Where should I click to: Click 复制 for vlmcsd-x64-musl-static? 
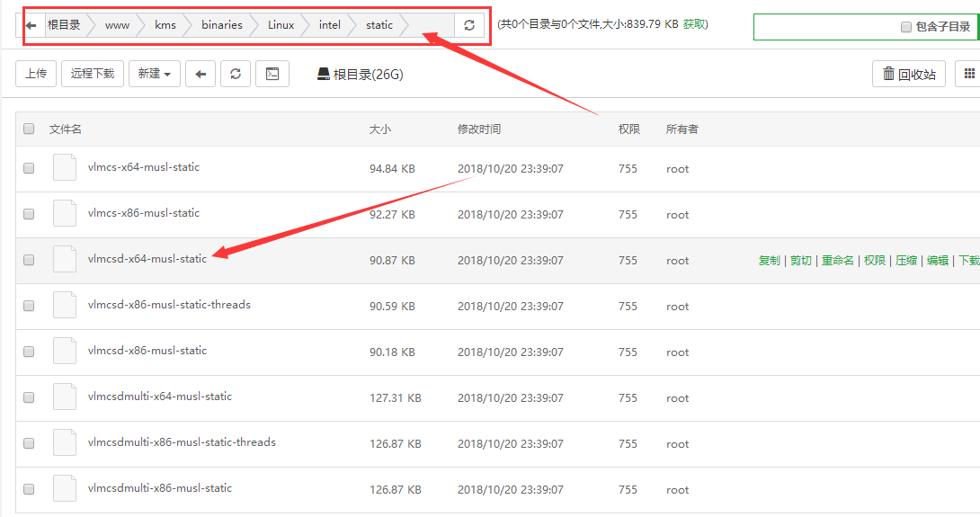pos(770,261)
